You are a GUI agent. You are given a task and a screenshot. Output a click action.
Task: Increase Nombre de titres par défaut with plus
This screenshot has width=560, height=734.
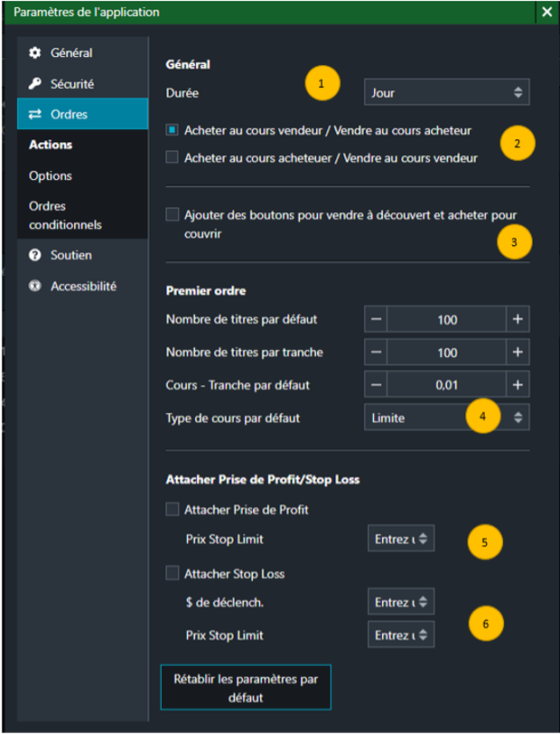518,320
